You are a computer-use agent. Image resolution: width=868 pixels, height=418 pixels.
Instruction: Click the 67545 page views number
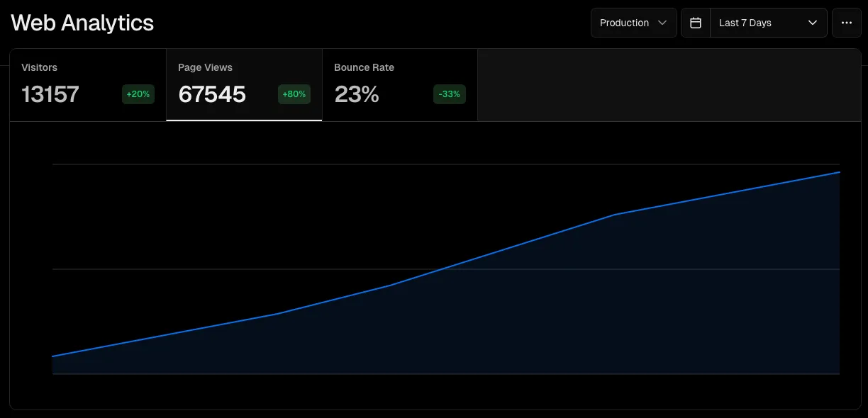212,94
